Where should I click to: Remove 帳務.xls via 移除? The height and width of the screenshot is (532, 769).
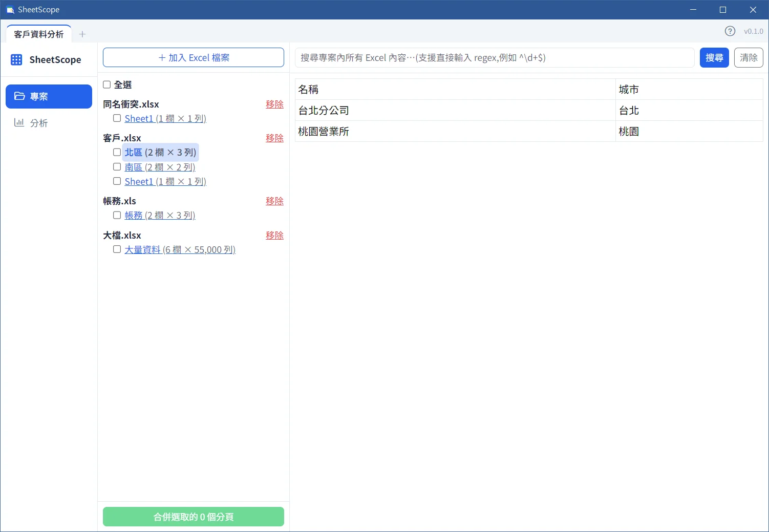(x=274, y=201)
